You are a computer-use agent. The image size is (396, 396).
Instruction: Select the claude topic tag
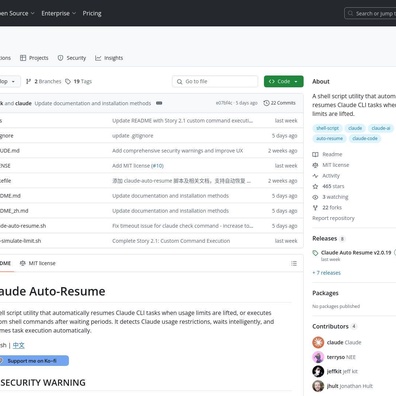[x=355, y=128]
